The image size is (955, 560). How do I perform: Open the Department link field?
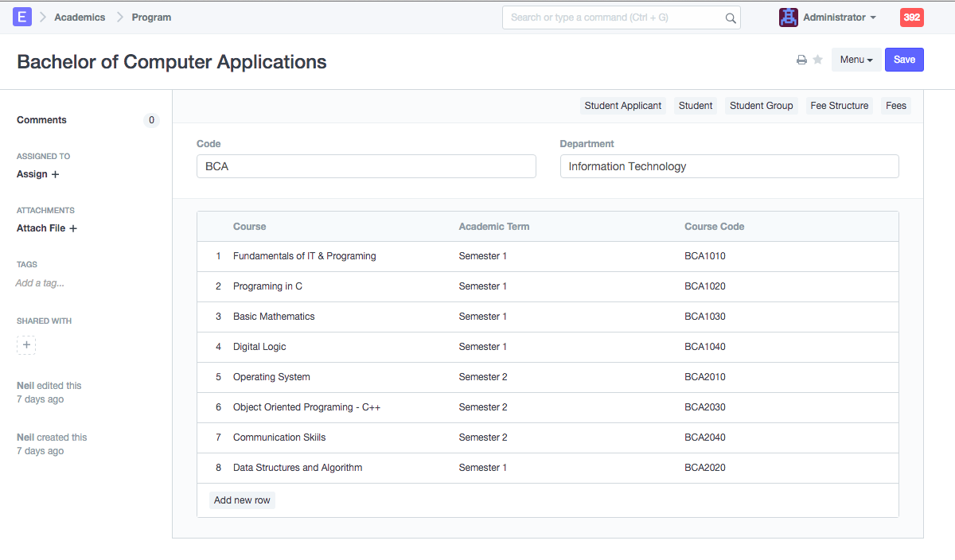pos(730,166)
